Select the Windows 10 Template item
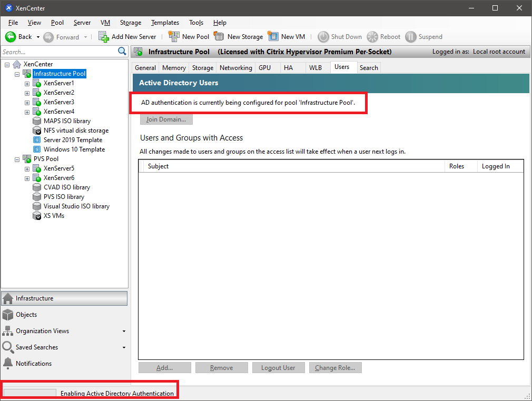The height and width of the screenshot is (401, 532). pos(74,149)
